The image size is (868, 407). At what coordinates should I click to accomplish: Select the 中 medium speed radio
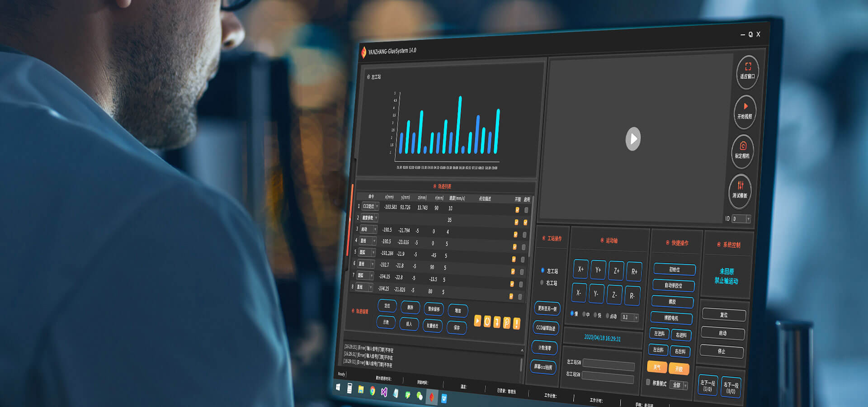pyautogui.click(x=584, y=314)
